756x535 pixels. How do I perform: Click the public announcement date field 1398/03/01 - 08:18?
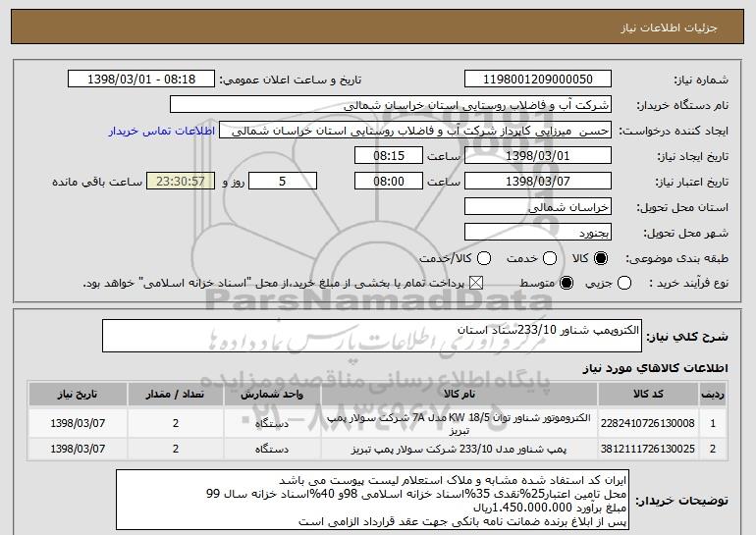click(141, 80)
